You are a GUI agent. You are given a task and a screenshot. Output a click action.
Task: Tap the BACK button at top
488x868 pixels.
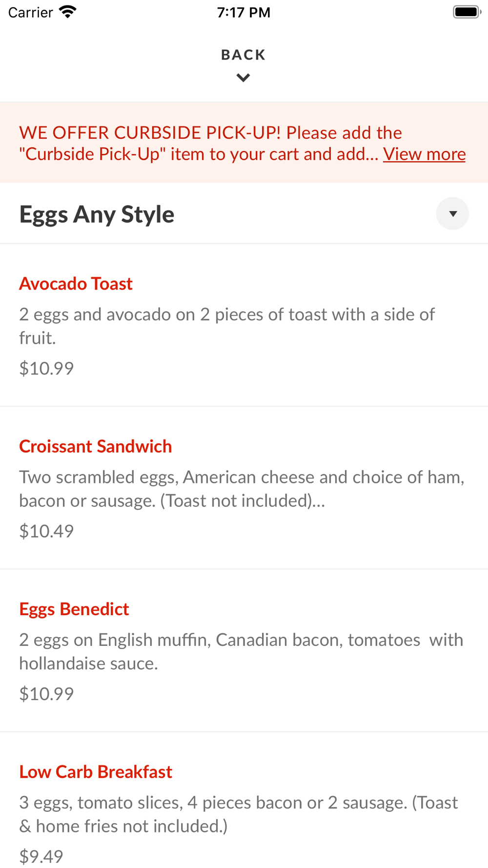243,55
